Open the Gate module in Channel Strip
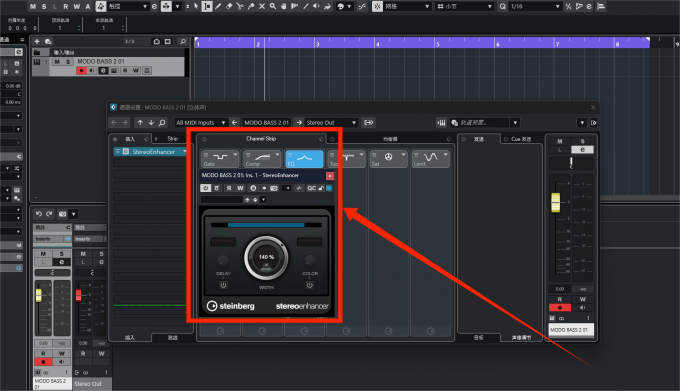 click(x=220, y=159)
